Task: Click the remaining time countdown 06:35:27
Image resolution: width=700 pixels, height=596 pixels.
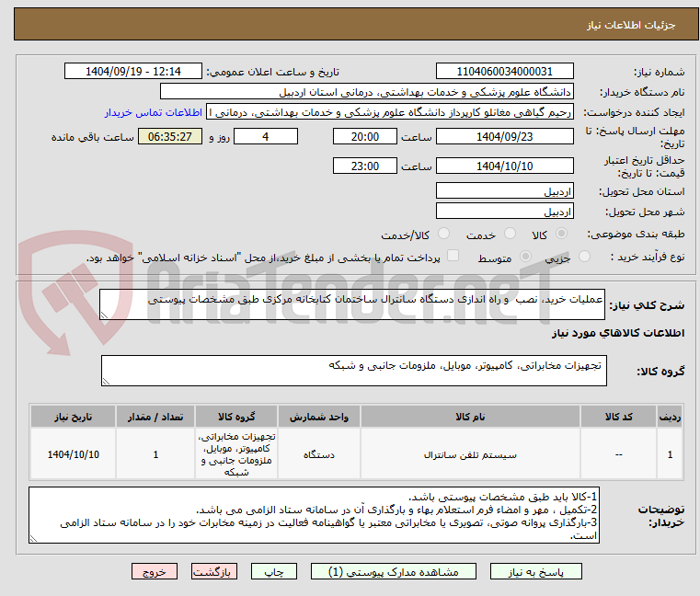Action: point(170,136)
